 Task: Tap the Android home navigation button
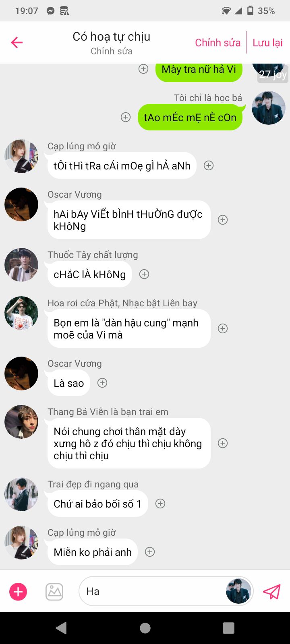(x=145, y=628)
